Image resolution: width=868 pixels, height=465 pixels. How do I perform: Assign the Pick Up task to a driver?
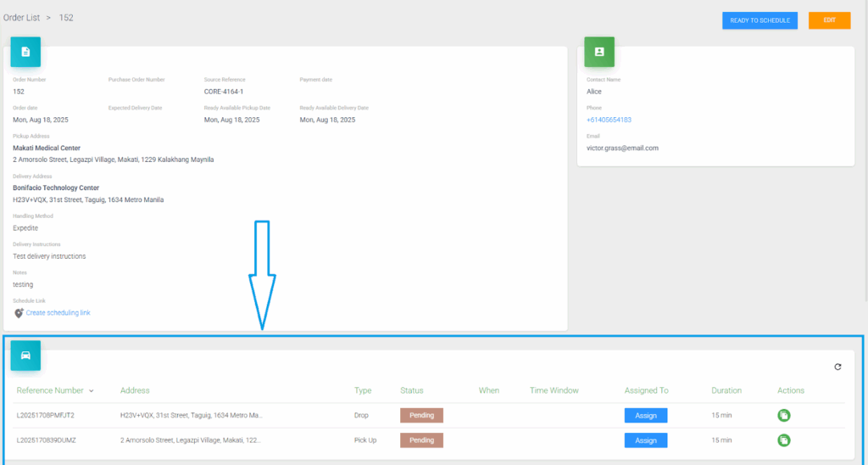[x=645, y=440]
